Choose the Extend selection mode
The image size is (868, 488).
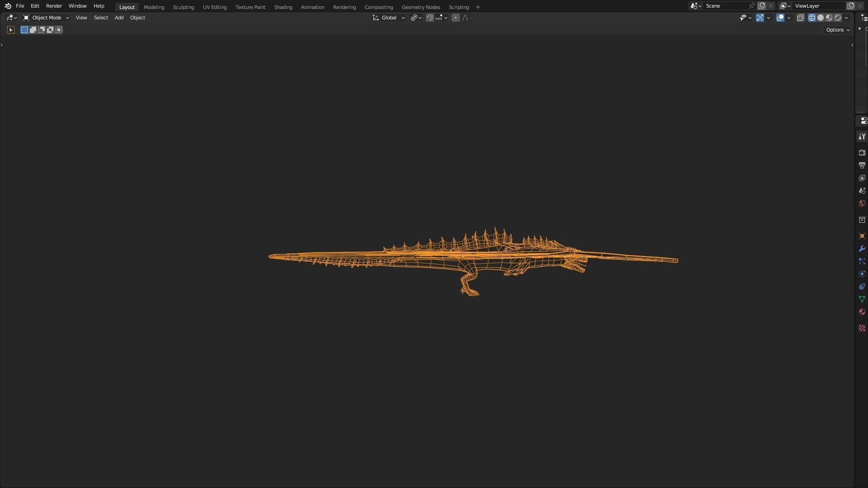33,30
